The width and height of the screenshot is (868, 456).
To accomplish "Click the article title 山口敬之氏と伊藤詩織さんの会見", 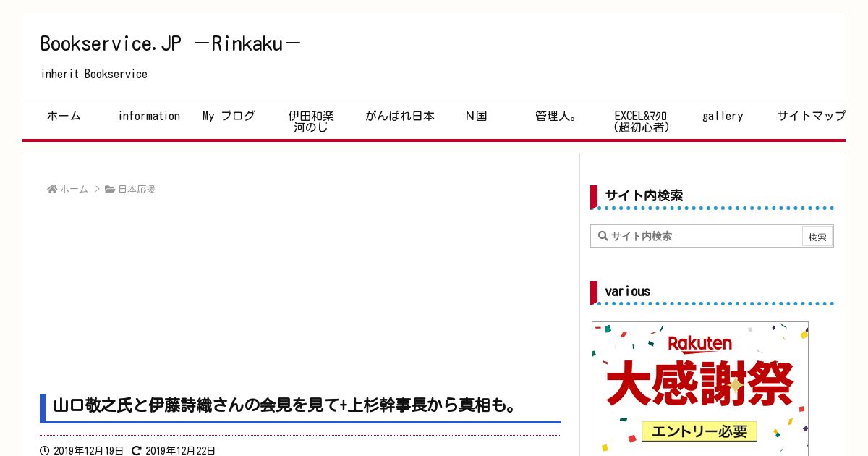I will (x=286, y=405).
